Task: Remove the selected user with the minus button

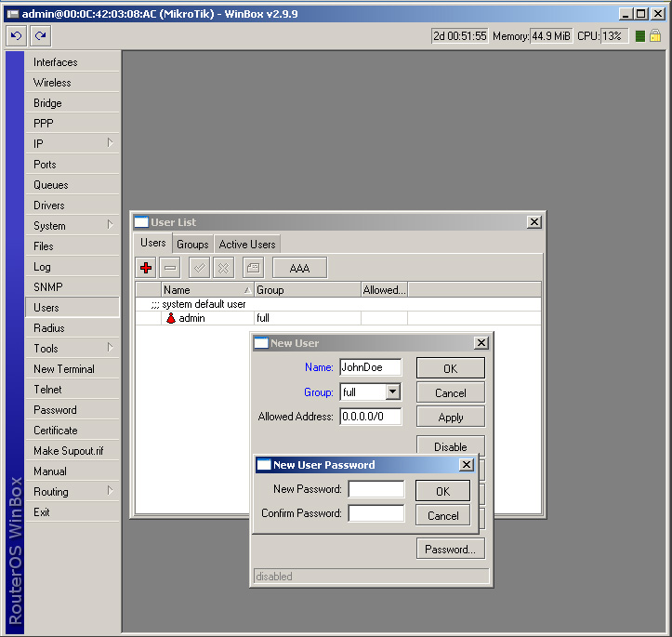Action: point(170,268)
